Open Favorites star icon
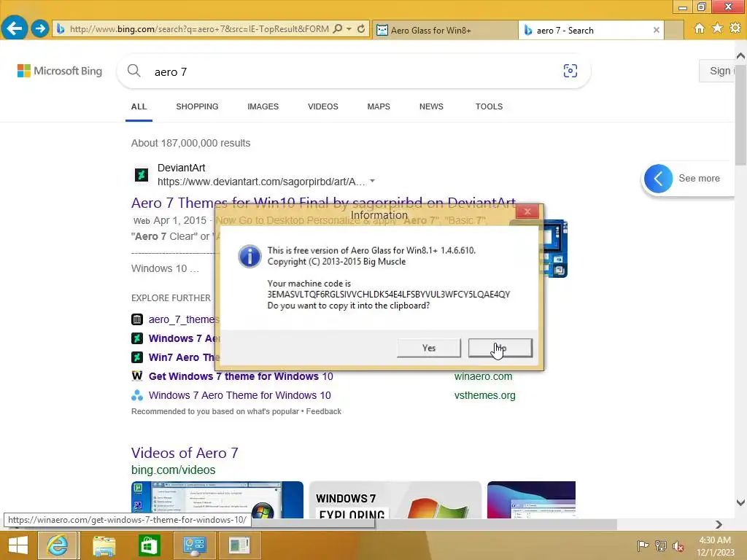The image size is (747, 560). click(717, 28)
